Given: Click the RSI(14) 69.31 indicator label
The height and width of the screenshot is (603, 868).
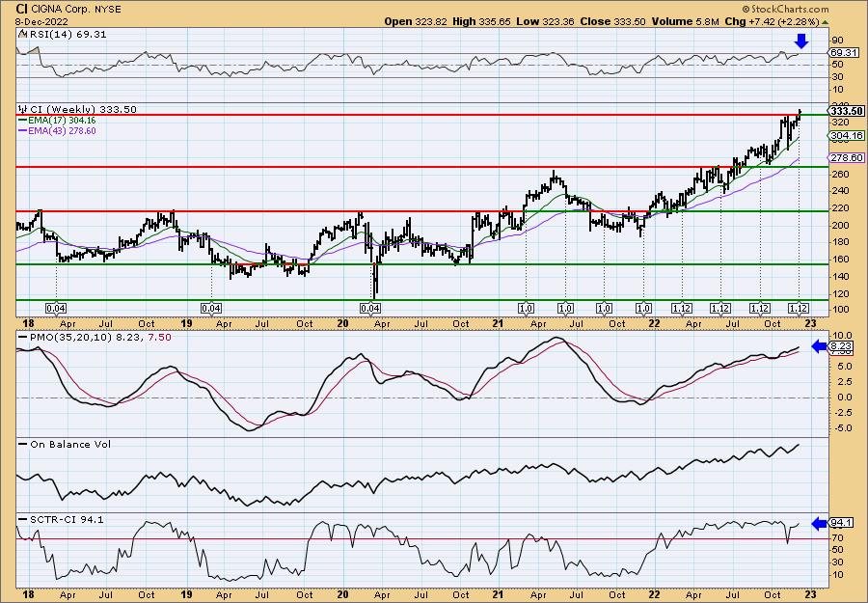Looking at the screenshot, I should click(x=67, y=35).
